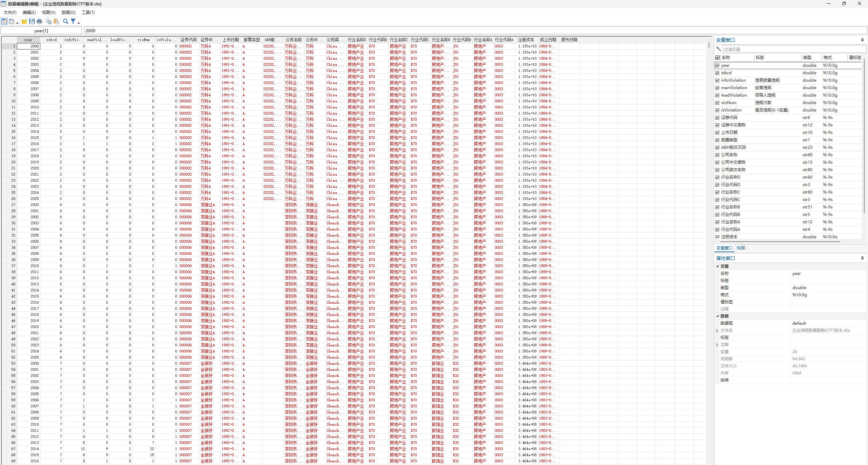Filter observations with the funnel icon

[73, 21]
